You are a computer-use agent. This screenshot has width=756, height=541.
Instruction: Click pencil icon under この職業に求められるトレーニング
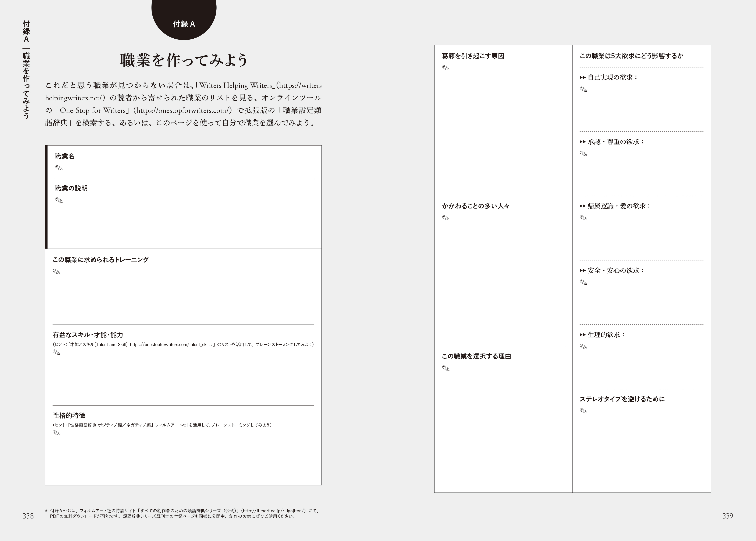[57, 271]
